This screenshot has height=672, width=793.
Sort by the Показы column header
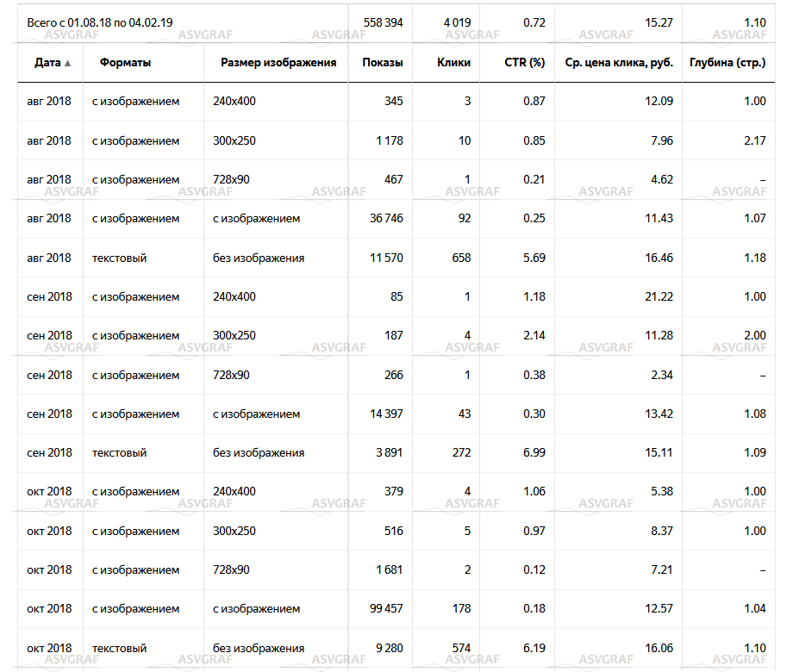(383, 63)
